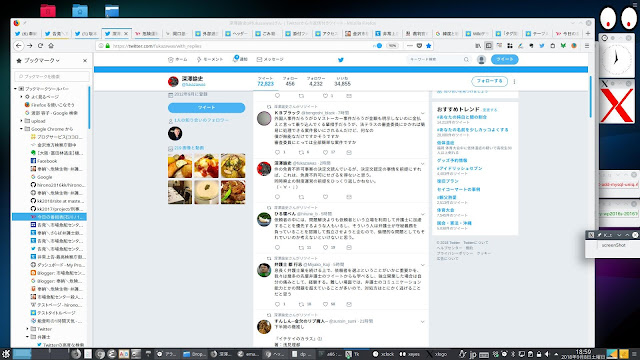Viewport: 640px width, 360px height.
Task: Open the セイコーマート trend link
Action: tap(458, 189)
